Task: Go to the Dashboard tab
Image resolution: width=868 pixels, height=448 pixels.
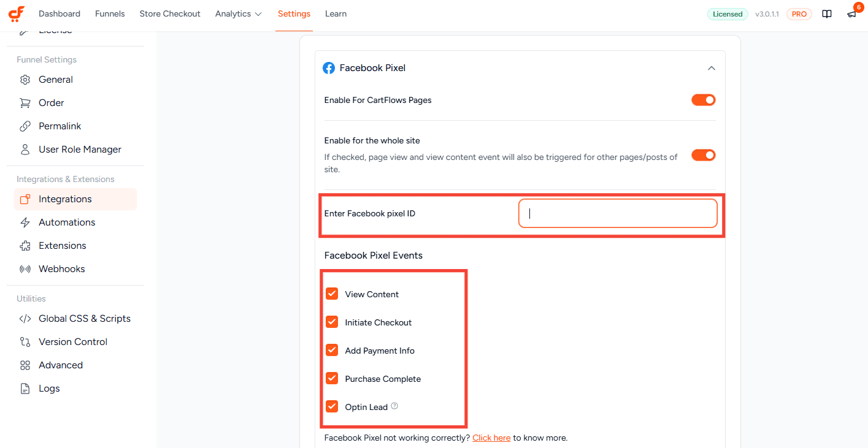Action: coord(60,13)
